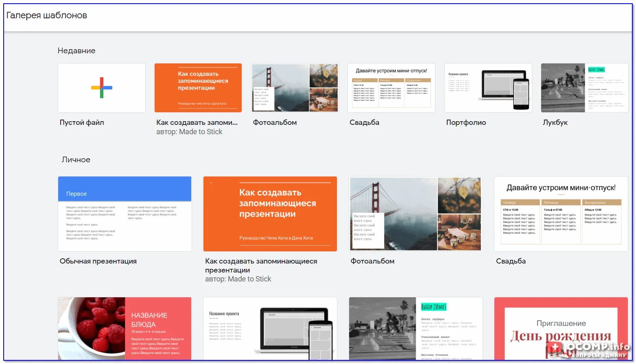The image size is (636, 364).
Task: Click the author link «Made to Stick»
Action: tap(201, 131)
